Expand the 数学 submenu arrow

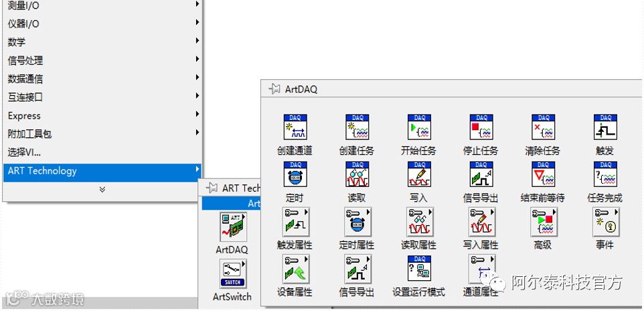coord(197,40)
